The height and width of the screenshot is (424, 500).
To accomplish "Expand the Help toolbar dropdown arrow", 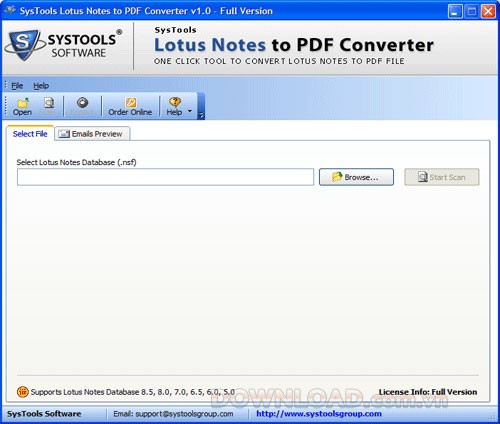I will 190,111.
